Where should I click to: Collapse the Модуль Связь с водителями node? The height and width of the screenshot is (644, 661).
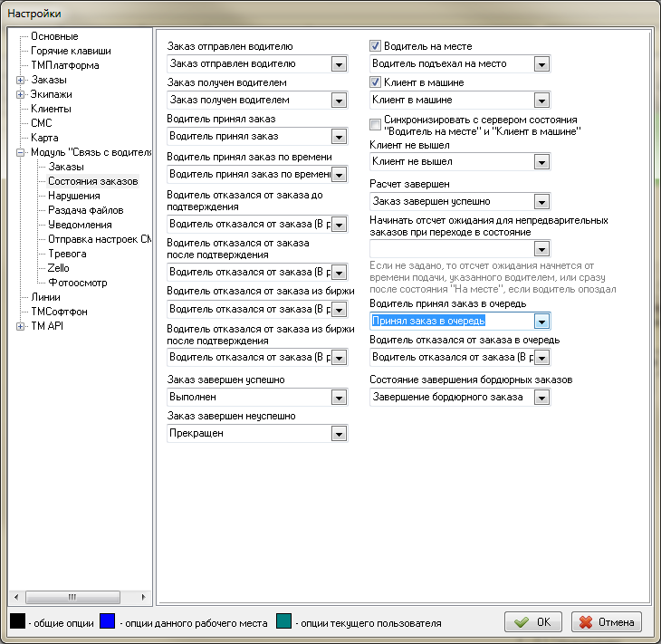click(x=20, y=153)
